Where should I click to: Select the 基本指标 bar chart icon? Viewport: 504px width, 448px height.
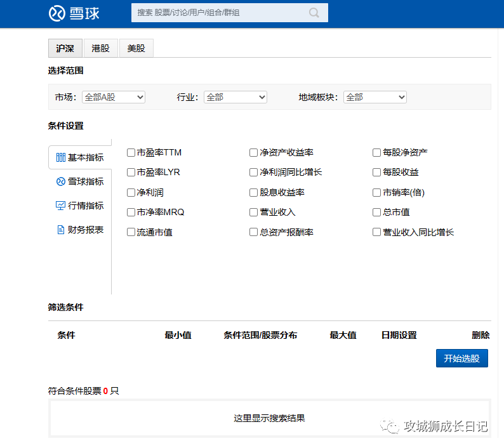tap(61, 157)
